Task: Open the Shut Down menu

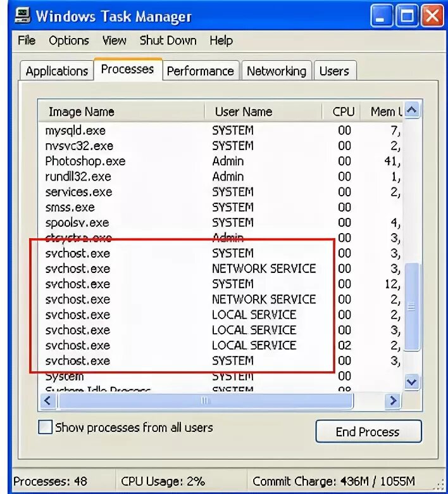Action: coord(168,41)
